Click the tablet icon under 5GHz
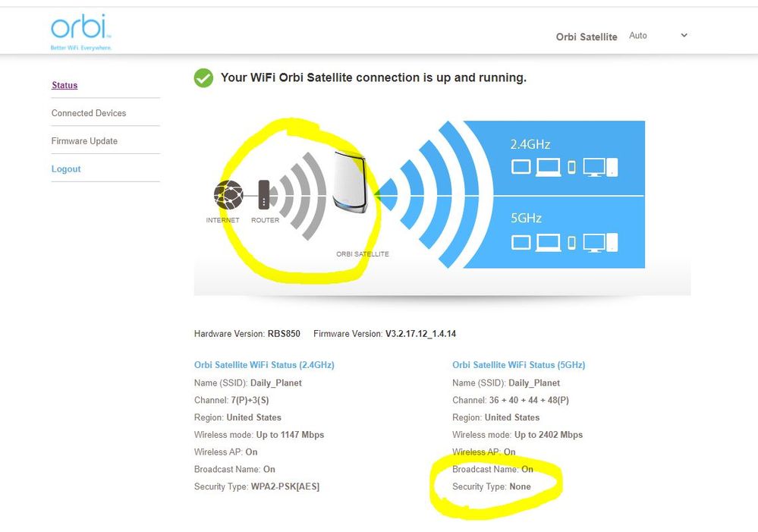 point(521,242)
